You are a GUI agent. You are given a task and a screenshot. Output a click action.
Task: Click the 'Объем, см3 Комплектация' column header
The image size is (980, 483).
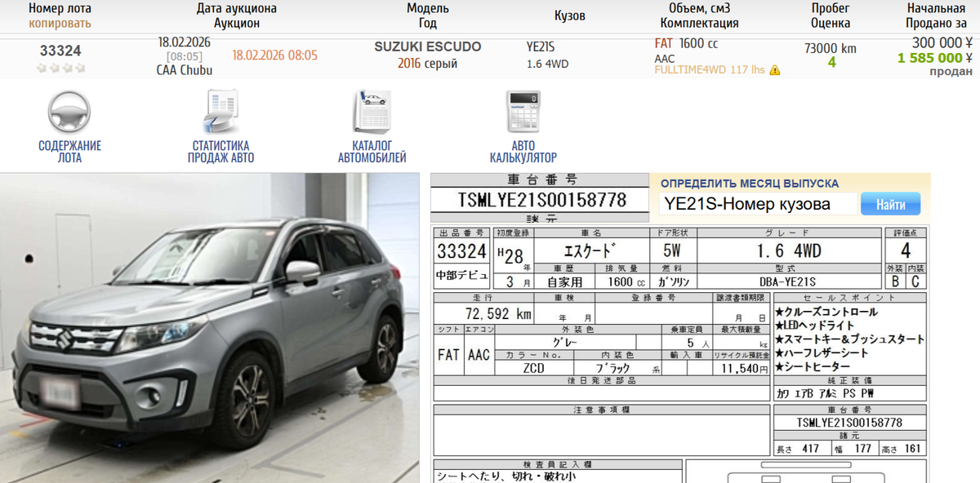pos(699,16)
